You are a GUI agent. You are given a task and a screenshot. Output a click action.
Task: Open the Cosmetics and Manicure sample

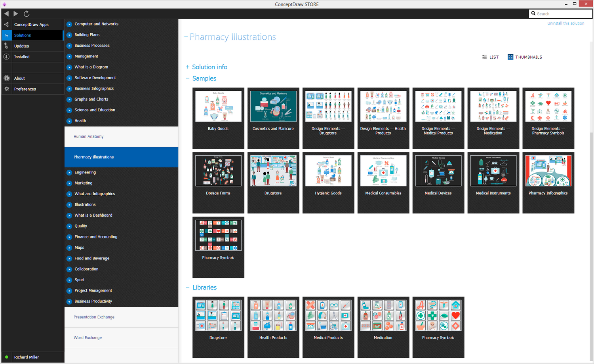click(273, 118)
